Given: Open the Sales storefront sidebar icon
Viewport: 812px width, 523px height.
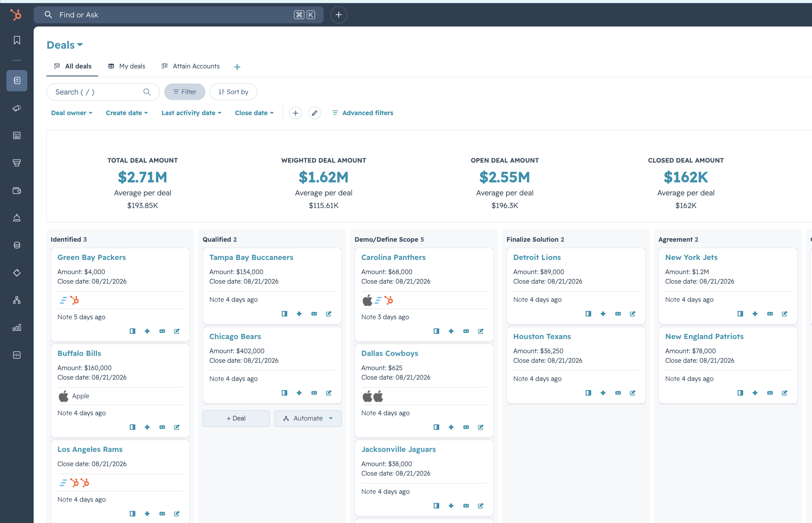Looking at the screenshot, I should pos(17,163).
